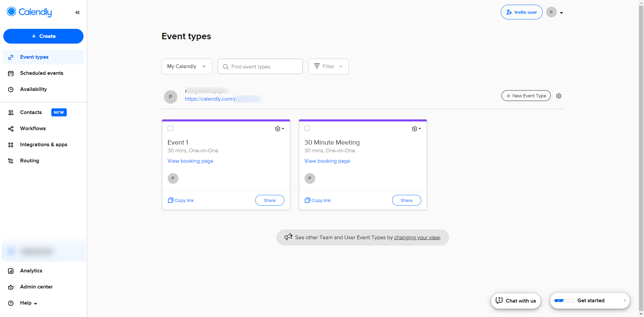Screen dimensions: 644x317
Task: Click the Analytics chart icon
Action: pos(11,271)
